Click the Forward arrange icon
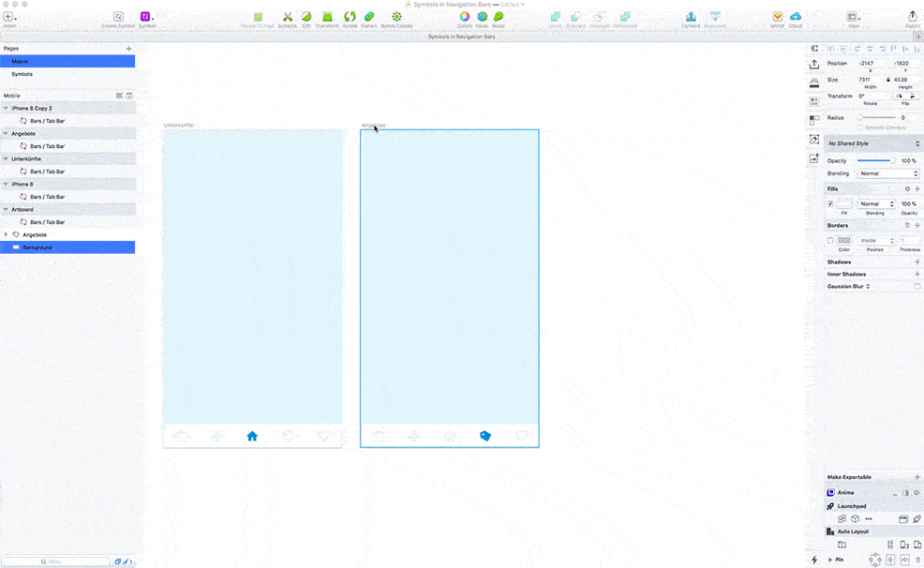 pyautogui.click(x=692, y=17)
